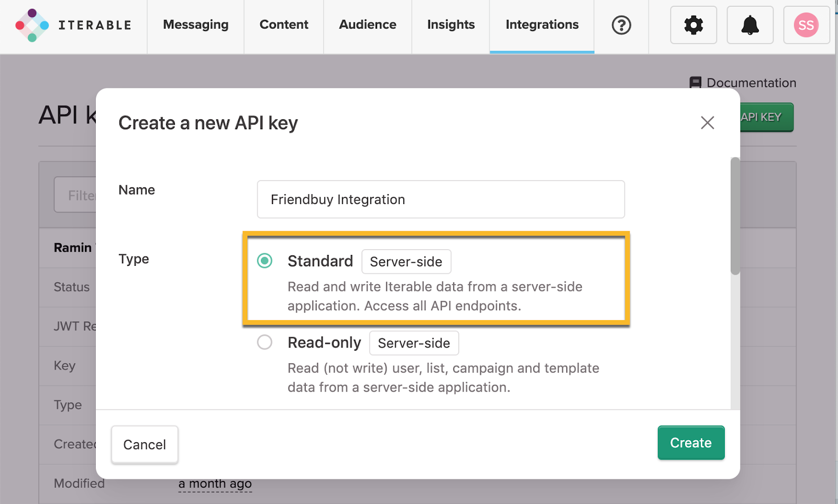Click the dialog's vertical scrollbar
This screenshot has height=504, width=838.
click(735, 216)
